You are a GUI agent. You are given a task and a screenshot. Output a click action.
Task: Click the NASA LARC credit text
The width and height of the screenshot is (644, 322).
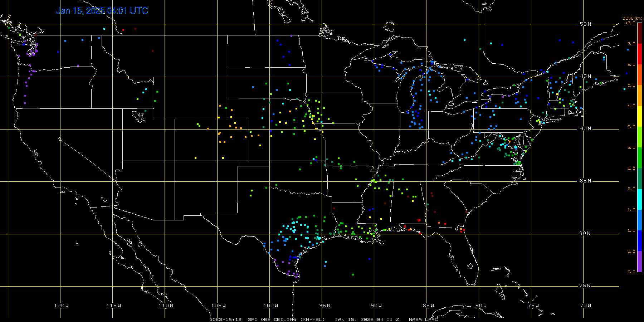(x=423, y=319)
